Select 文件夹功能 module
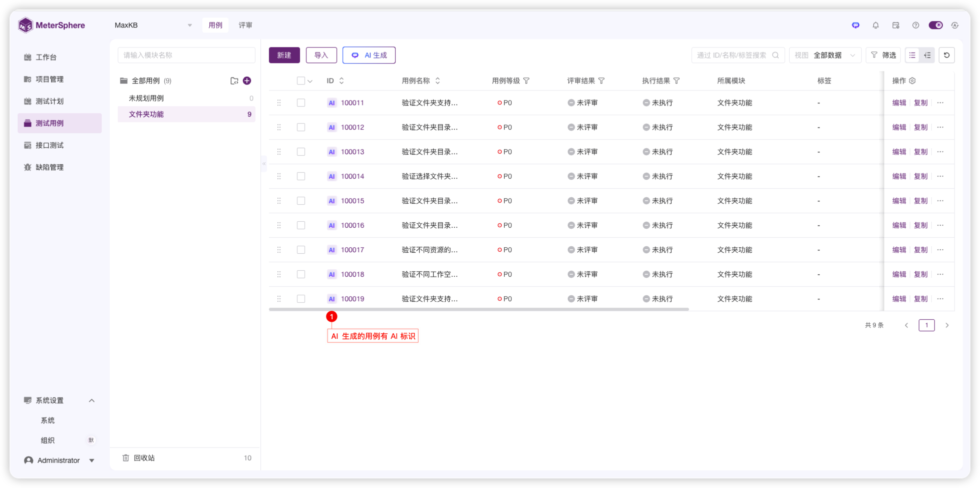 (x=186, y=114)
